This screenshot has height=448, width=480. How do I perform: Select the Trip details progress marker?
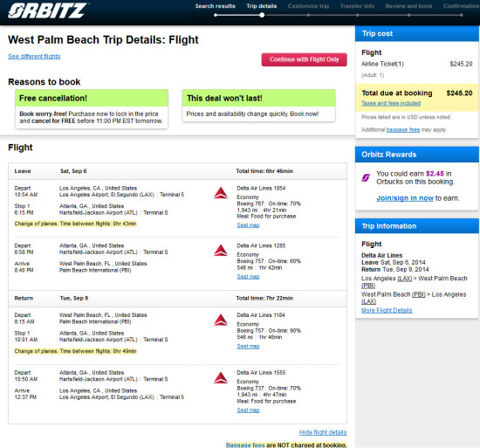pos(262,15)
